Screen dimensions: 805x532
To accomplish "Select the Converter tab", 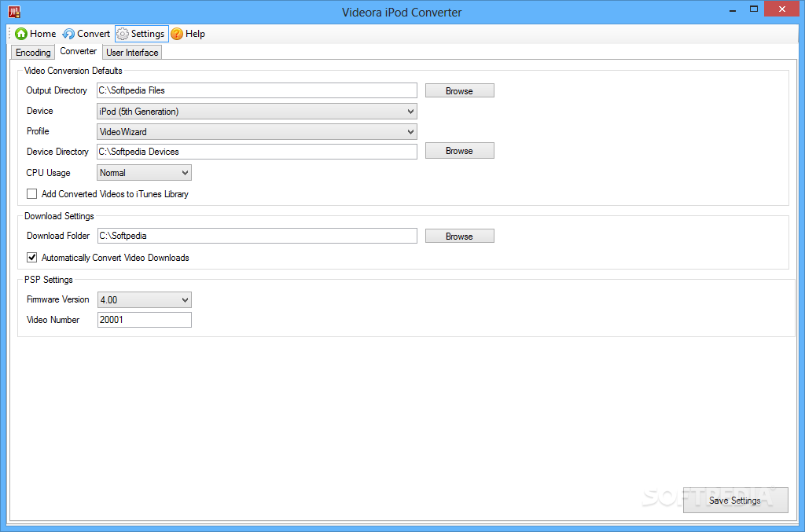I will [x=78, y=51].
